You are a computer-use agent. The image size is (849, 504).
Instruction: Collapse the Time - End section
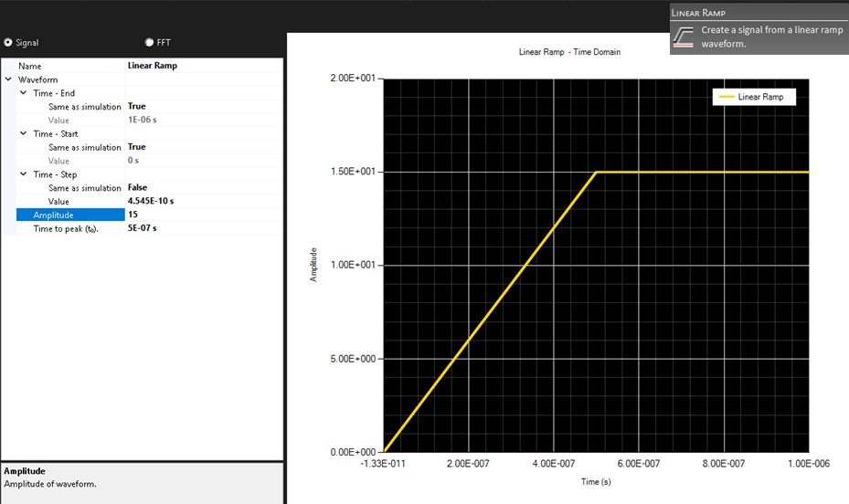point(23,93)
